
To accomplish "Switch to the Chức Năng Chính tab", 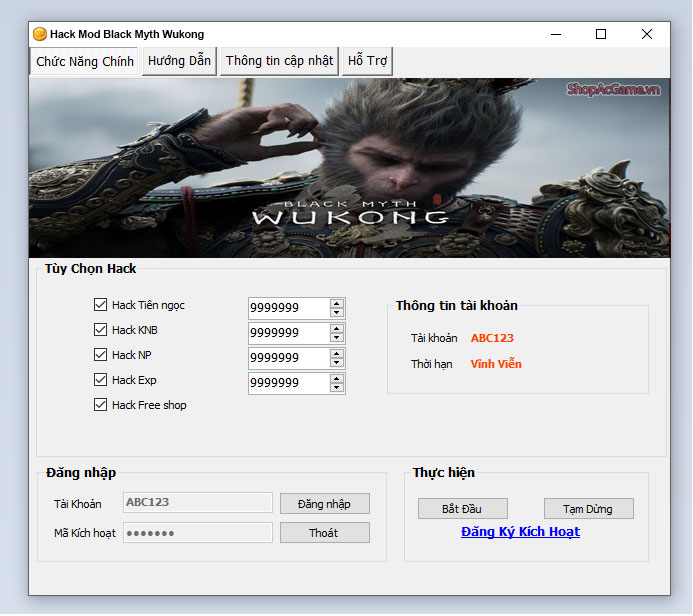I will (x=84, y=61).
